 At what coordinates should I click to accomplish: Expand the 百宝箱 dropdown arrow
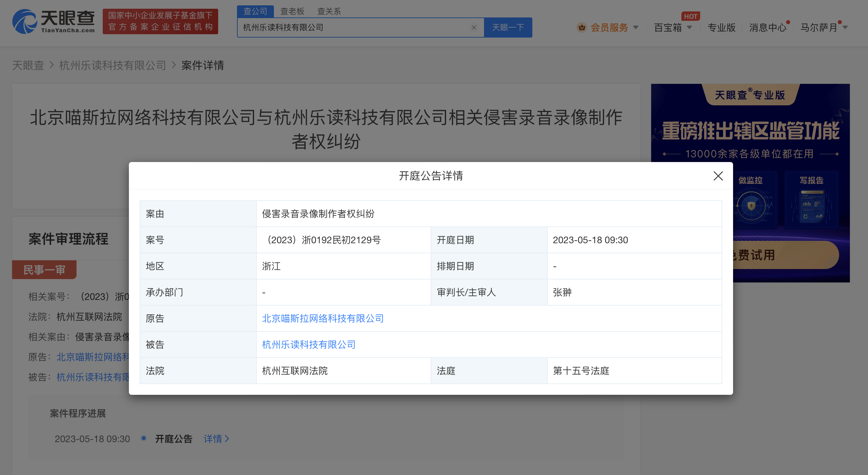(x=689, y=28)
